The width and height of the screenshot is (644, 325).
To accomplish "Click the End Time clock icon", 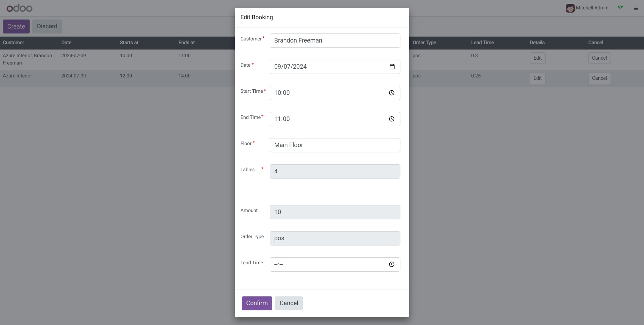I will pyautogui.click(x=392, y=119).
